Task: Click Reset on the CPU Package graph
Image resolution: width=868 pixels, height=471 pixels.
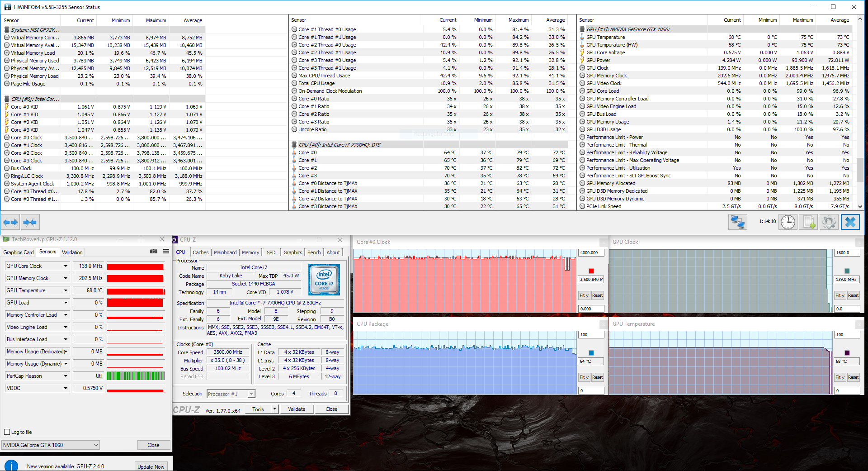Action: pos(597,377)
